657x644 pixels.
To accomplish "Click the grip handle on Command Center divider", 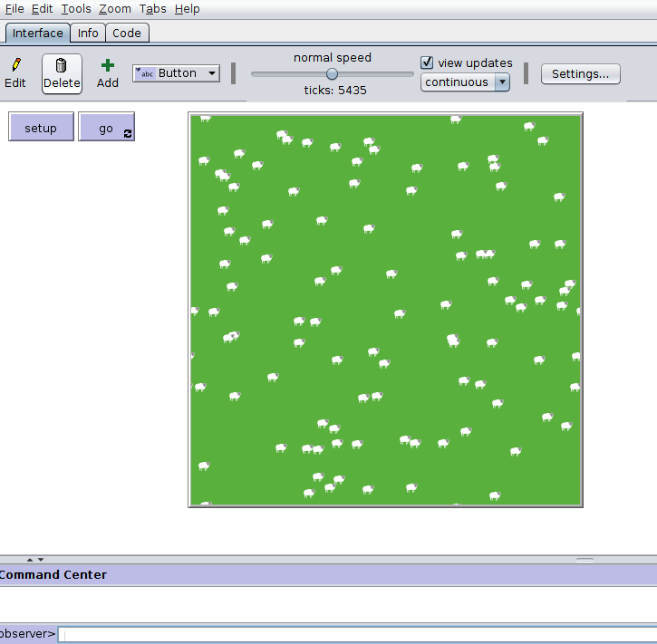I will (585, 560).
